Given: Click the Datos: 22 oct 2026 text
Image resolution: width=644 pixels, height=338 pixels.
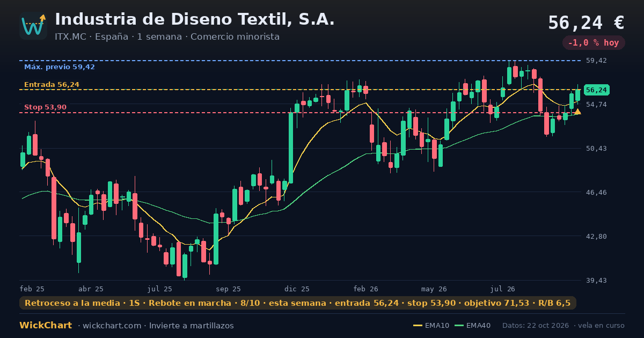Looking at the screenshot, I should pos(536,326).
